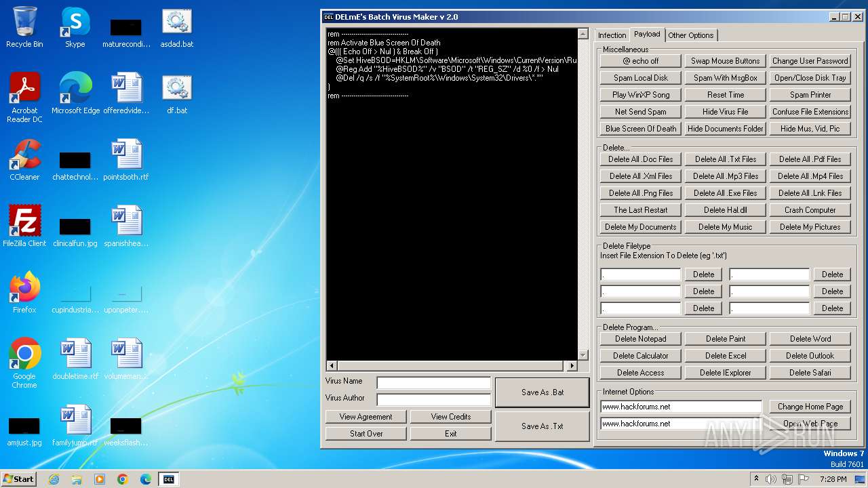Viewport: 868px width, 488px height.
Task: Open the Recycle Bin desktop icon
Action: [x=24, y=28]
